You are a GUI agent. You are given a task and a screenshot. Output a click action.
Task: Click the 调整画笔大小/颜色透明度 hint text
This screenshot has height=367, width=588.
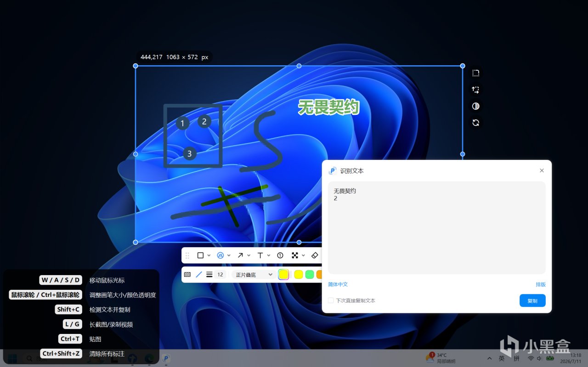coord(123,295)
